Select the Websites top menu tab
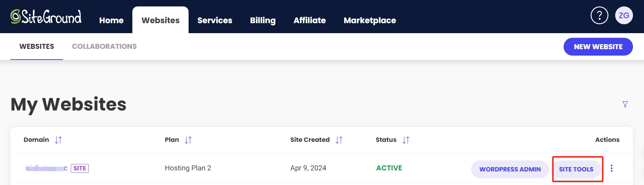This screenshot has height=185, width=644. [x=160, y=20]
